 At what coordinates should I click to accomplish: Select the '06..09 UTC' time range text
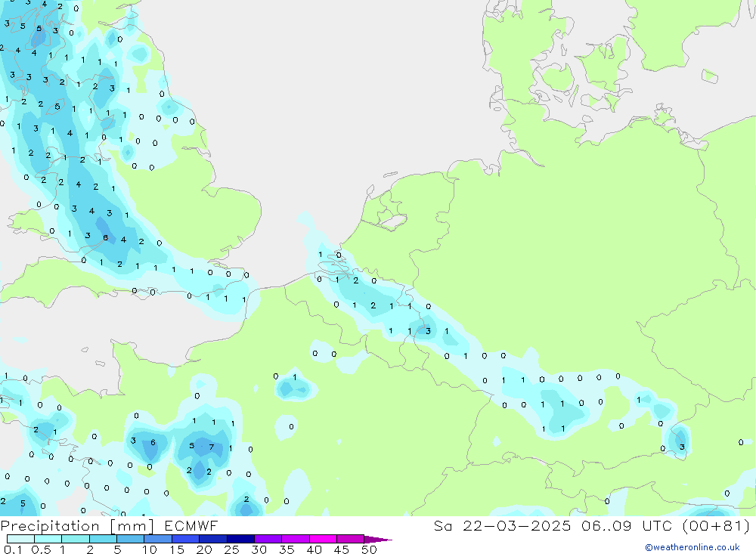click(627, 525)
